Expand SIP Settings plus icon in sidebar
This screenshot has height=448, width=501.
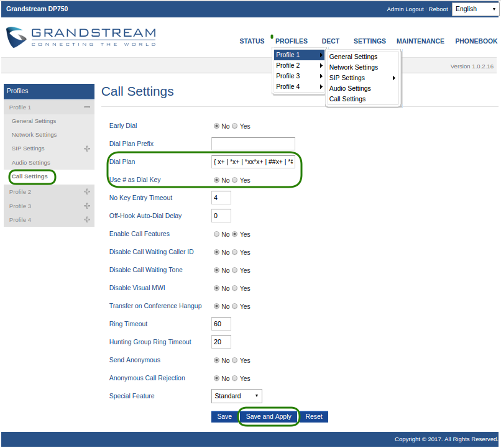click(87, 149)
